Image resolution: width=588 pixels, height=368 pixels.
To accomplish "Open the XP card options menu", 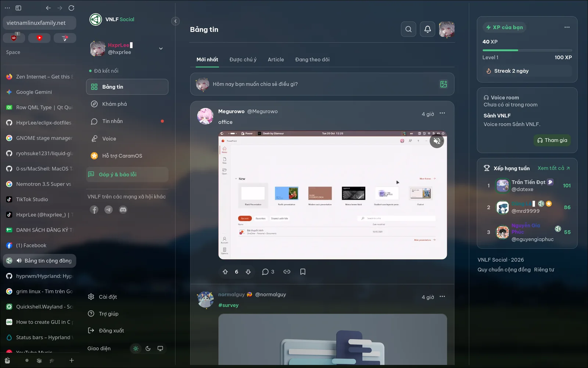I will pos(567,27).
